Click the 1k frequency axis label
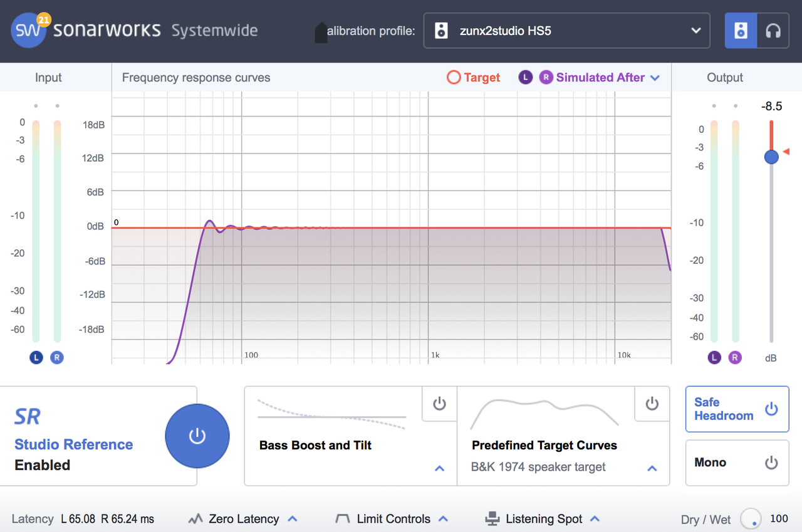Image resolution: width=802 pixels, height=532 pixels. (435, 355)
